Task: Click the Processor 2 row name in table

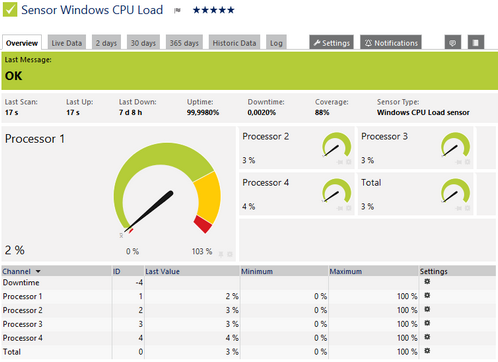Action: point(22,310)
